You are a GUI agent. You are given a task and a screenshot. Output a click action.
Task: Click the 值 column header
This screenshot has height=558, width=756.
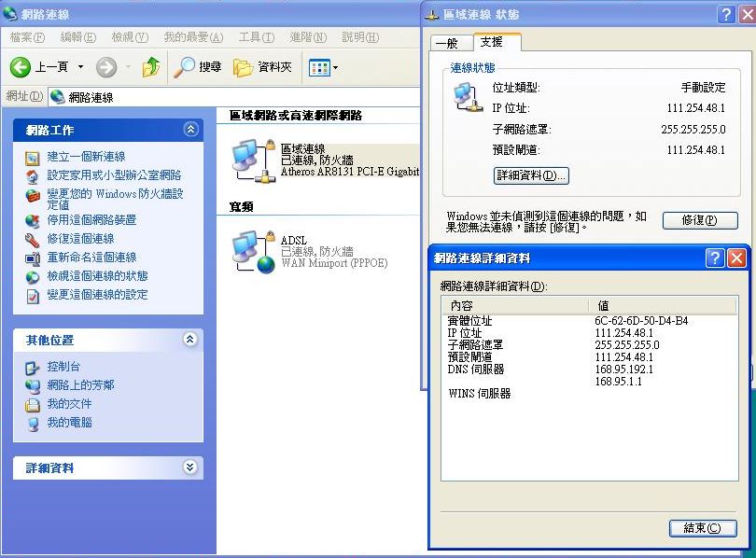click(663, 305)
